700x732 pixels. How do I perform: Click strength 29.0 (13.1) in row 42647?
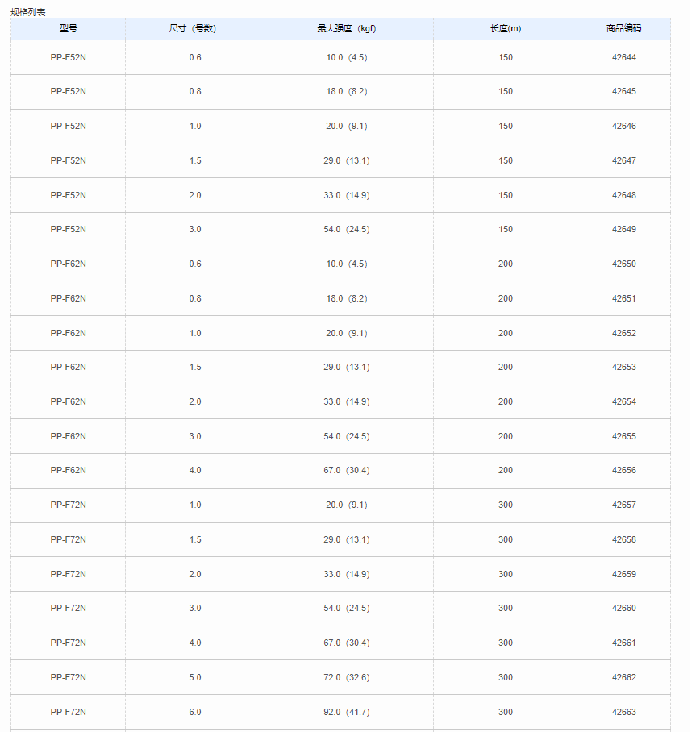coord(347,160)
